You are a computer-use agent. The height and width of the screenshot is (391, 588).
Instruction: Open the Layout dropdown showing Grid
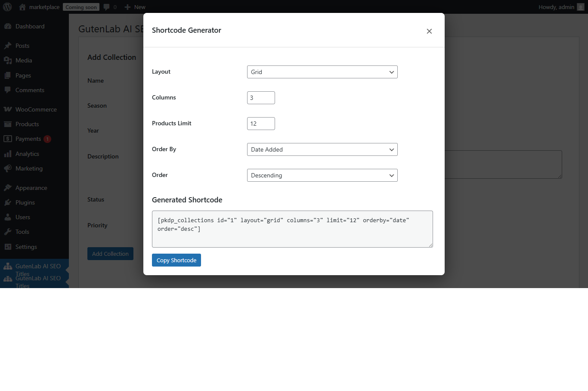point(322,72)
